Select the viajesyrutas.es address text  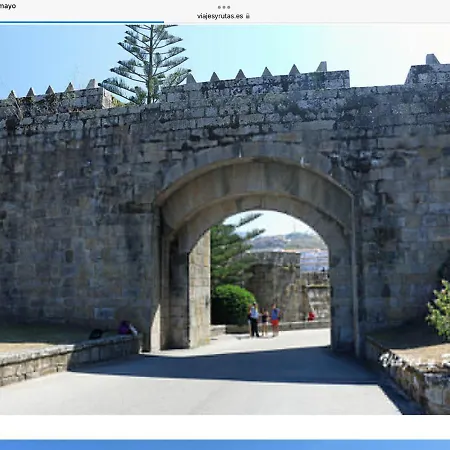(x=220, y=16)
